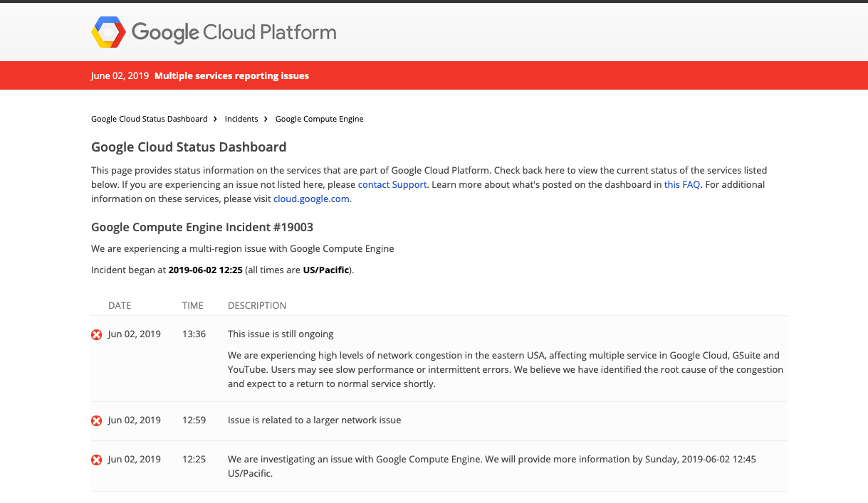Click the June 02, 2019 banner date
The image size is (868, 503).
[120, 75]
